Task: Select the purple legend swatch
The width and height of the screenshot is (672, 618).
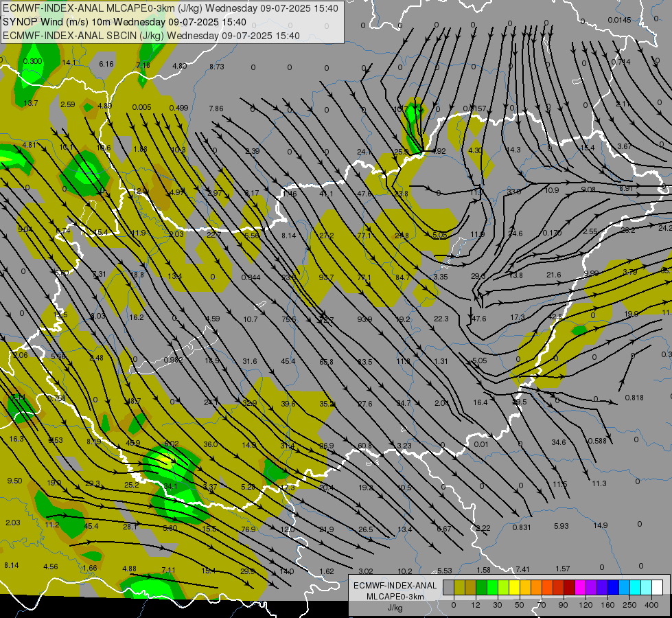Action: click(x=592, y=587)
